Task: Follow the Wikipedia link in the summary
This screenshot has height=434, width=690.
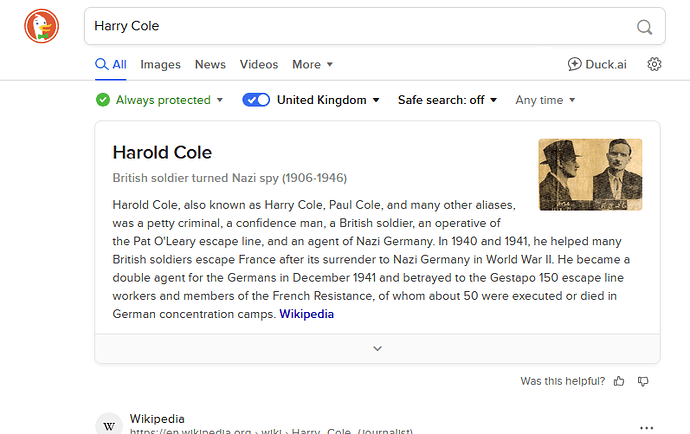Action: pos(306,314)
